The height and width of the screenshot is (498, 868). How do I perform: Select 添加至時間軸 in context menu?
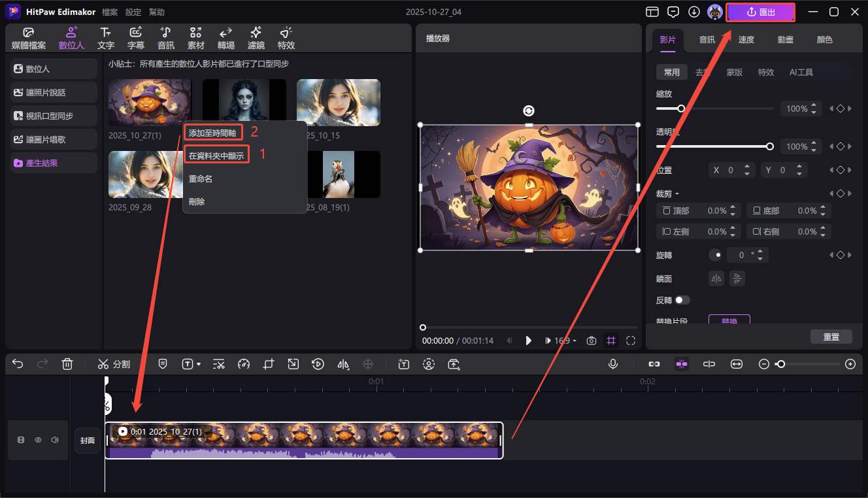(214, 133)
